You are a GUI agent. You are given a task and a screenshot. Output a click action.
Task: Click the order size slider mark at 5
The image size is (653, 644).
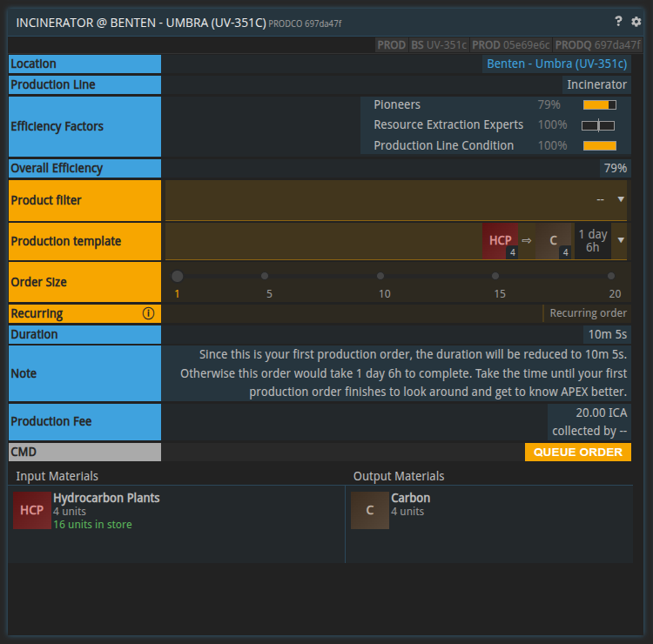pos(265,276)
